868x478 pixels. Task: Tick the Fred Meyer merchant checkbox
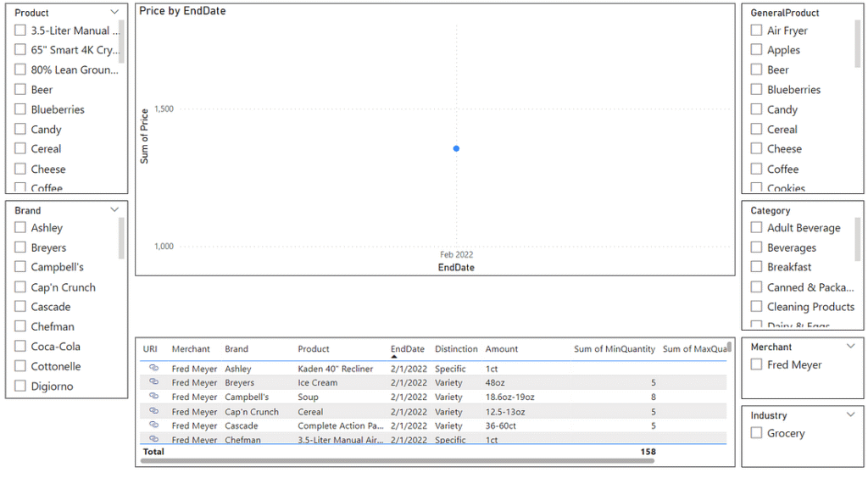click(756, 364)
